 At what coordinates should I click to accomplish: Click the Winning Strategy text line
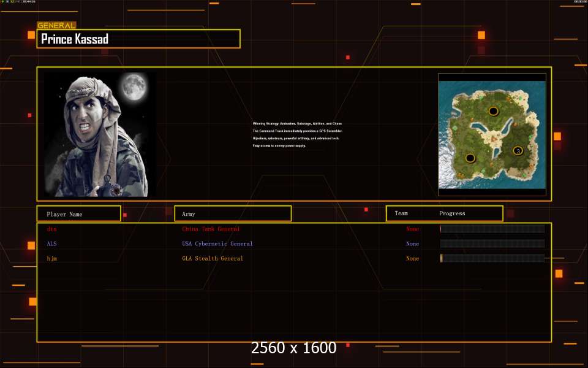[x=297, y=123]
